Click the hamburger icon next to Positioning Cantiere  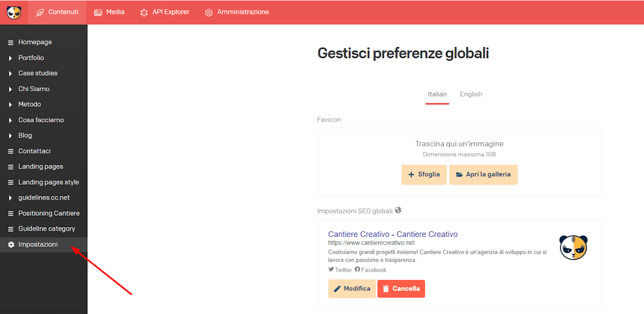(x=11, y=214)
